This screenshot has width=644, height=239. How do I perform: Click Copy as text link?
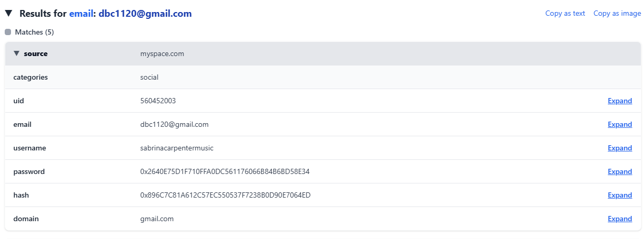pos(565,14)
